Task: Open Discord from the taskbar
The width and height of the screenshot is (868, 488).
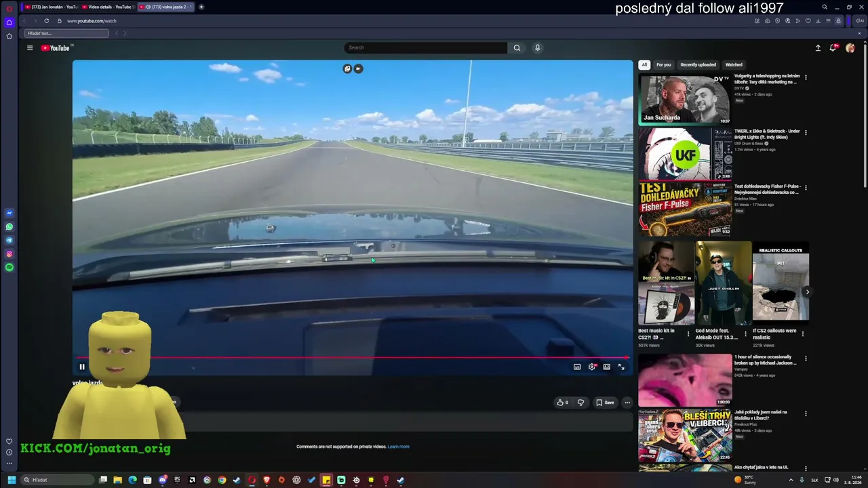Action: (x=162, y=480)
